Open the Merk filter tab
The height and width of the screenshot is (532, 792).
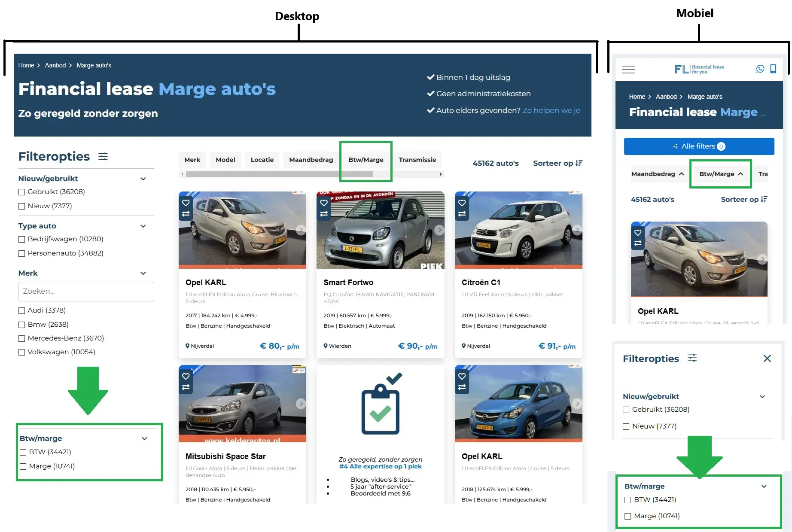click(192, 160)
